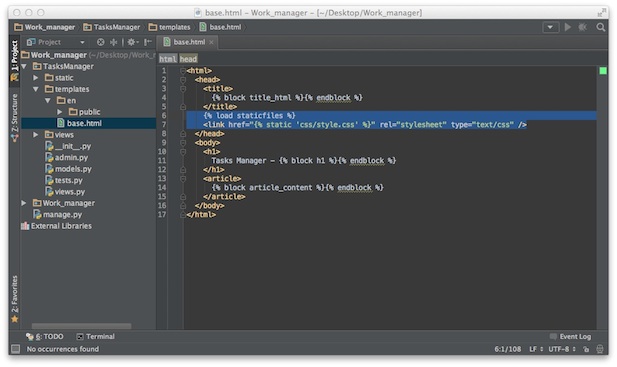
Task: Fold the <head> block at line 2
Action: pyautogui.click(x=183, y=80)
